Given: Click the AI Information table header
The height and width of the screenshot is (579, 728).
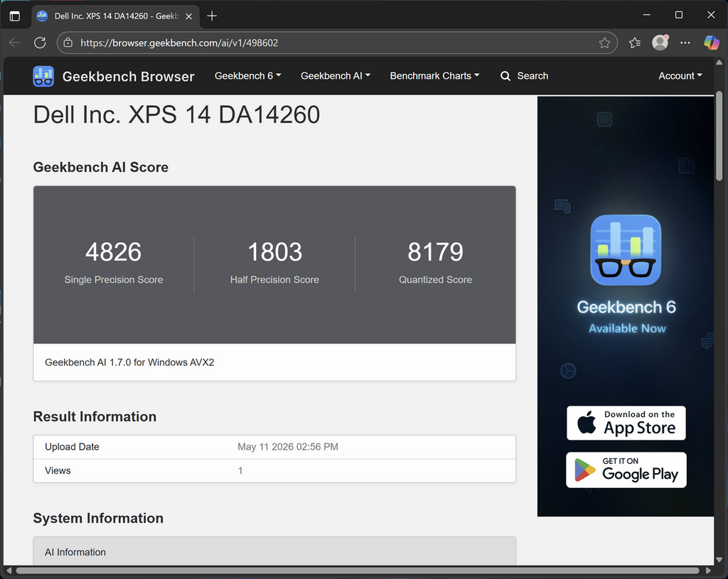Looking at the screenshot, I should [274, 551].
